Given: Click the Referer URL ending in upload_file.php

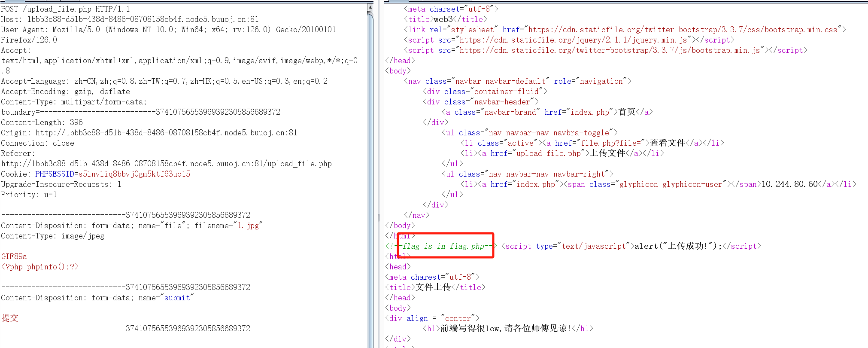Looking at the screenshot, I should [166, 164].
